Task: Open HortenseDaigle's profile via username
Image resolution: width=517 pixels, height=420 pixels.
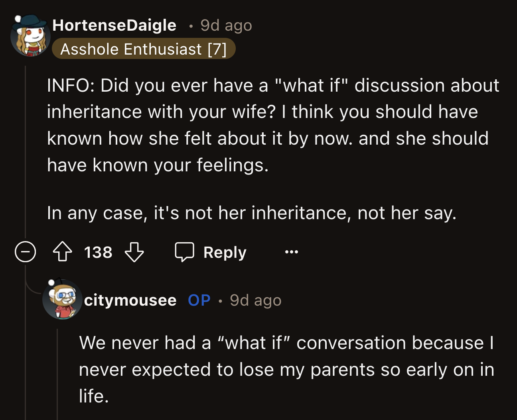Action: pos(114,25)
